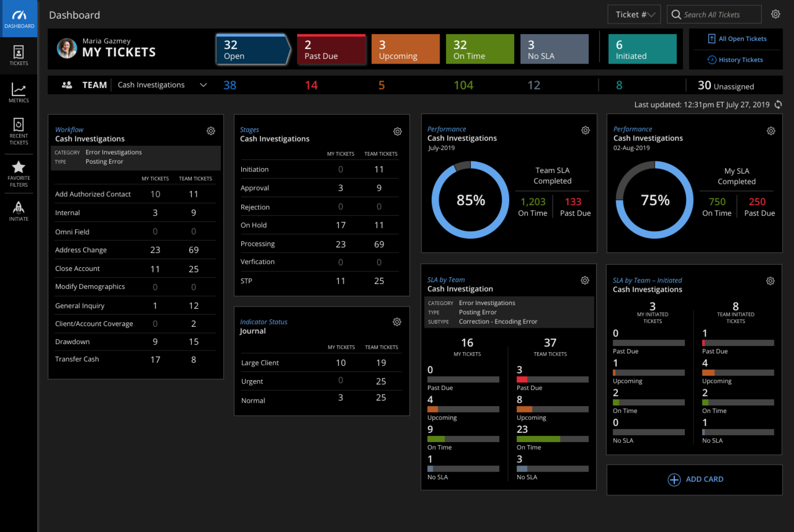This screenshot has height=532, width=794.
Task: Click the All Open Tickets button
Action: click(738, 39)
